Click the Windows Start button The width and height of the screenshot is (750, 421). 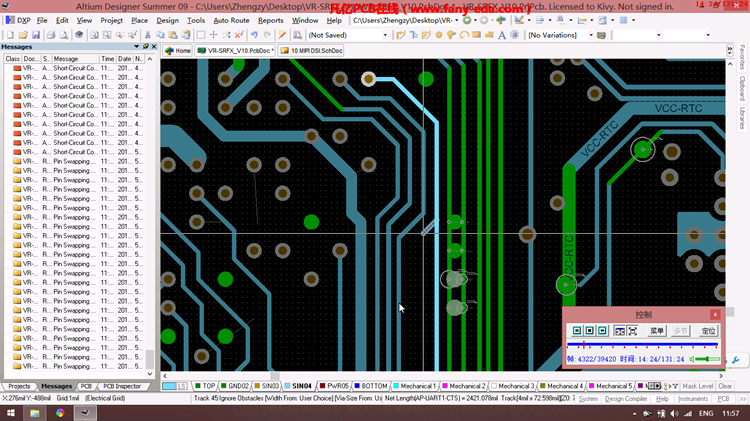click(x=13, y=411)
